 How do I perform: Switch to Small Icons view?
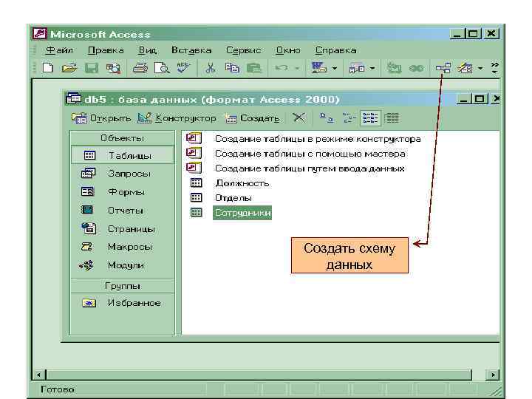(349, 117)
